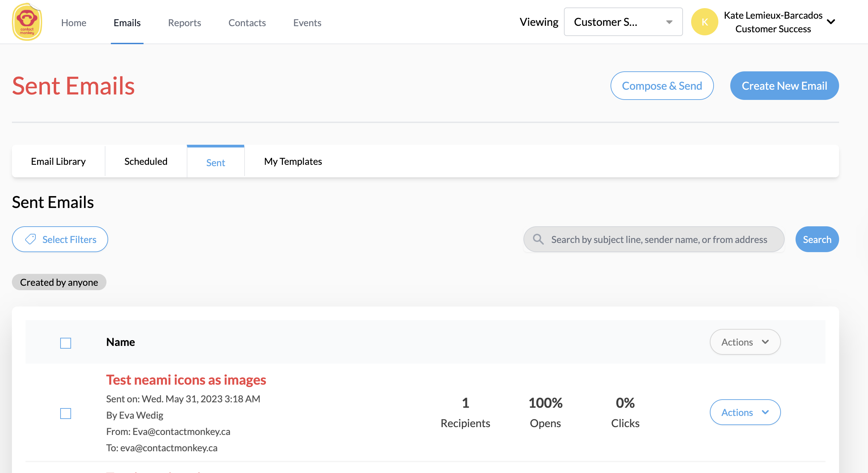
Task: Open the Home navigation item
Action: coord(74,22)
